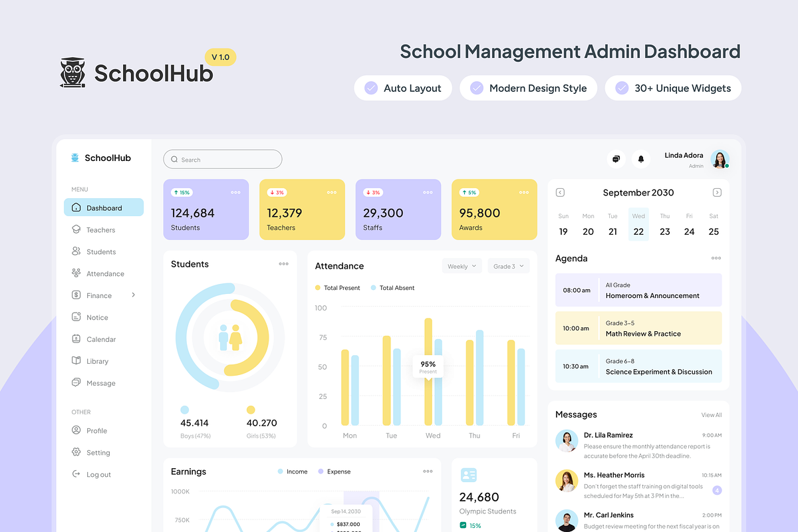Click the Sep 14, 2030 earnings tooltip
This screenshot has height=532, width=798.
(346, 518)
